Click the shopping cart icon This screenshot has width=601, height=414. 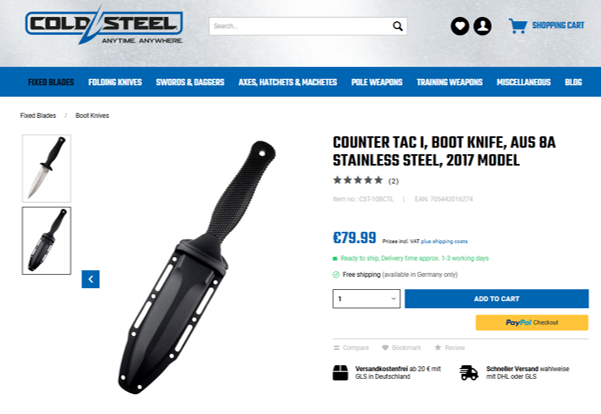518,26
